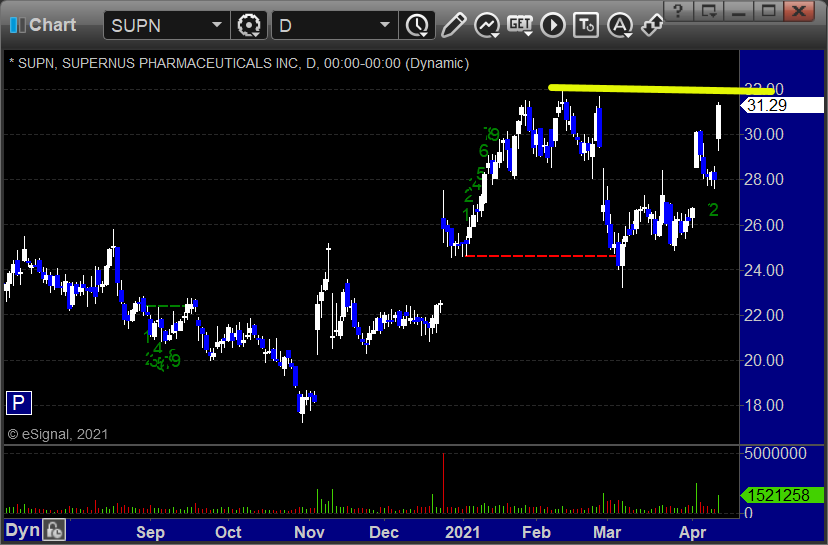The height and width of the screenshot is (545, 828).
Task: Click the 24.00 price axis label
Action: point(764,270)
